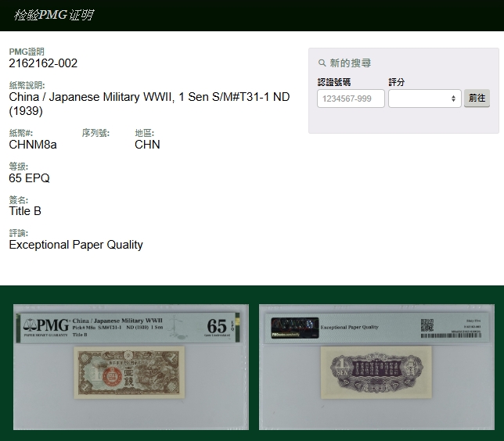
Task: Open the 評分 grade dropdown
Action: point(425,99)
